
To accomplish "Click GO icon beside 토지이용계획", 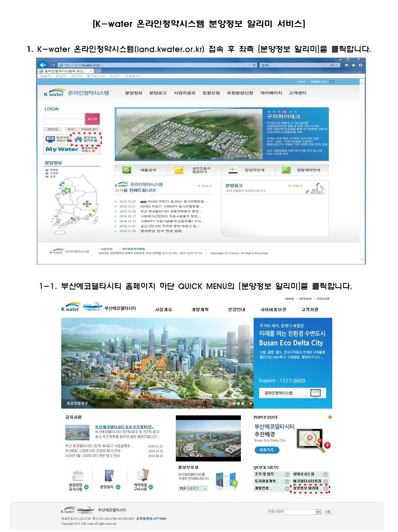I will point(287,482).
